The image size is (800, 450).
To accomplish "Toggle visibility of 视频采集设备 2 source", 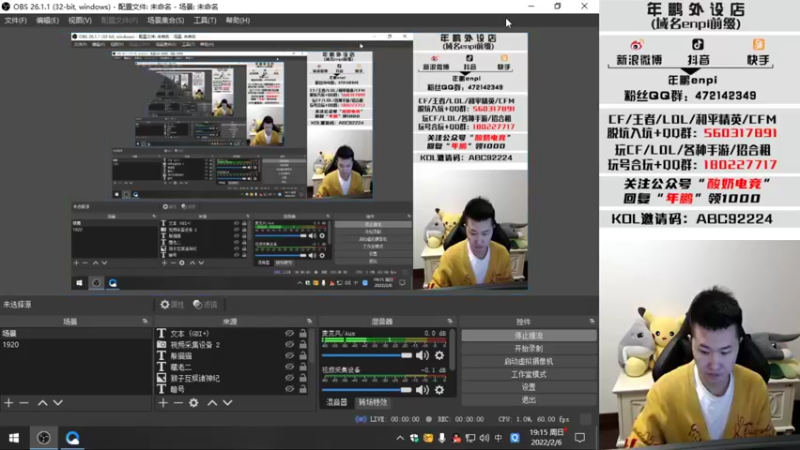I will click(289, 345).
